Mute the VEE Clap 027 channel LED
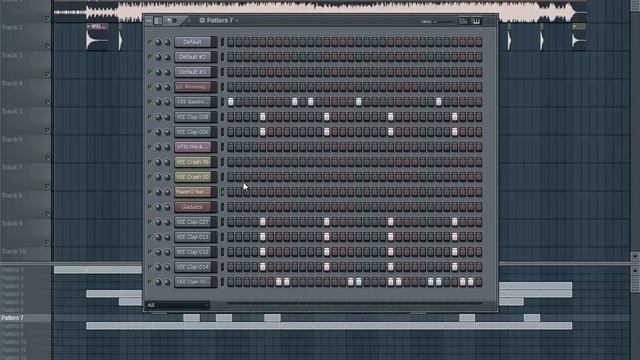The height and width of the screenshot is (360, 640). click(x=149, y=222)
